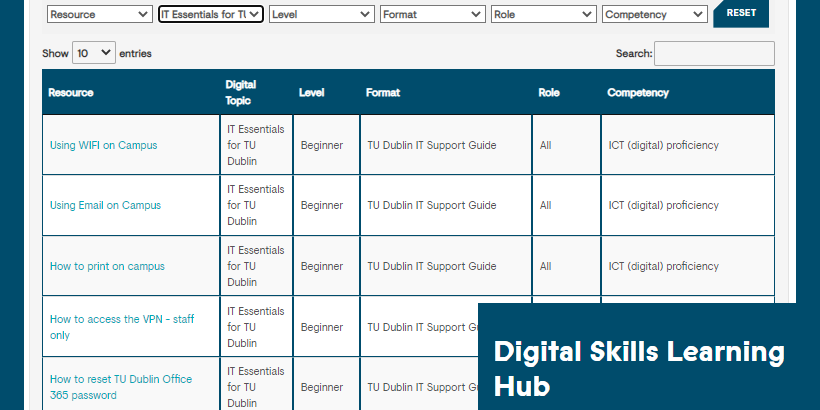Focus the table Search input field

(714, 53)
